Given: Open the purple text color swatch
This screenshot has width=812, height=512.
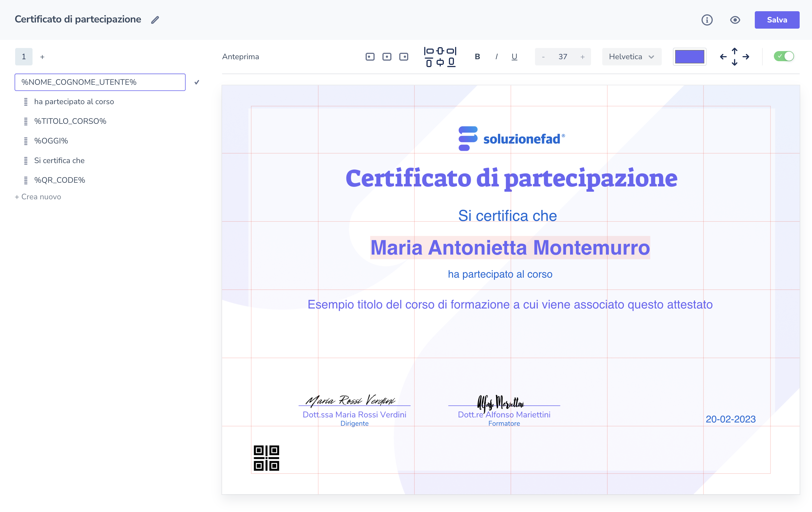Looking at the screenshot, I should (689, 57).
